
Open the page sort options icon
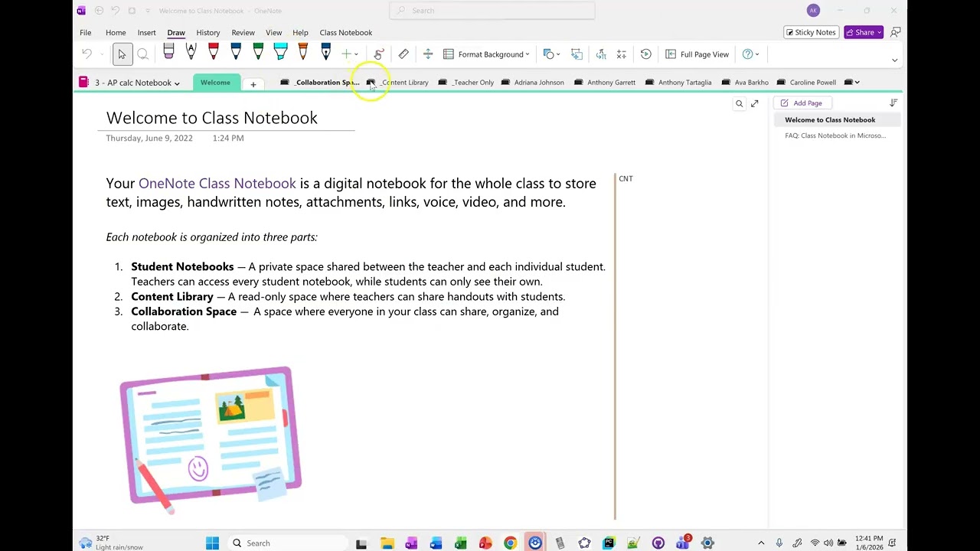point(893,103)
